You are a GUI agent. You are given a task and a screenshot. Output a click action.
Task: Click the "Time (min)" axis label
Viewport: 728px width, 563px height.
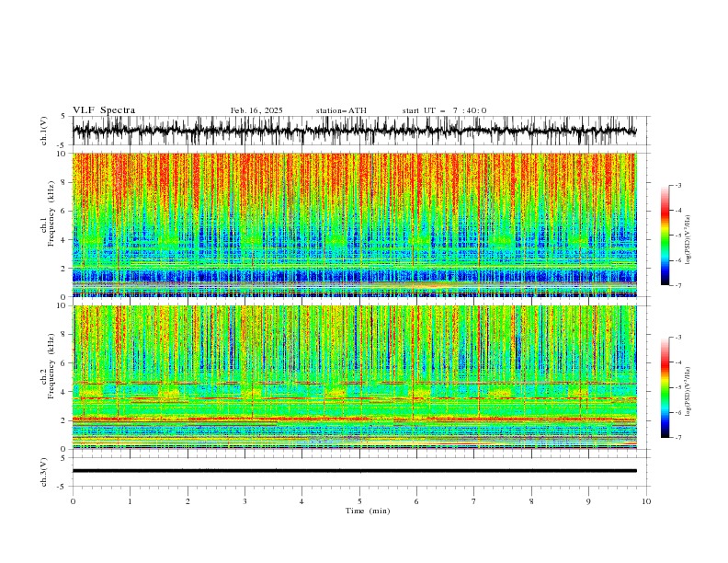pos(368,511)
